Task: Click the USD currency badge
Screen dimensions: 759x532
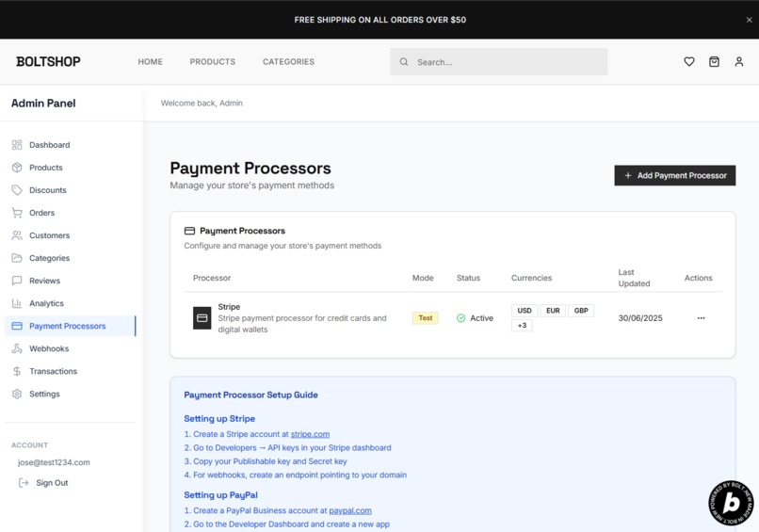Action: (525, 311)
